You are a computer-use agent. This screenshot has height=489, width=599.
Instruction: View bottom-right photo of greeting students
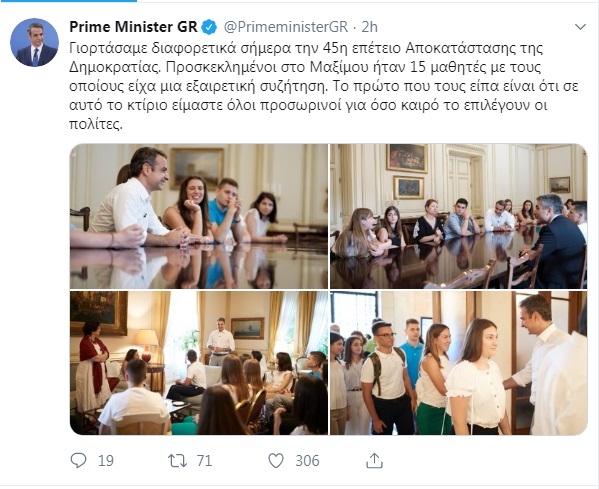click(x=458, y=363)
